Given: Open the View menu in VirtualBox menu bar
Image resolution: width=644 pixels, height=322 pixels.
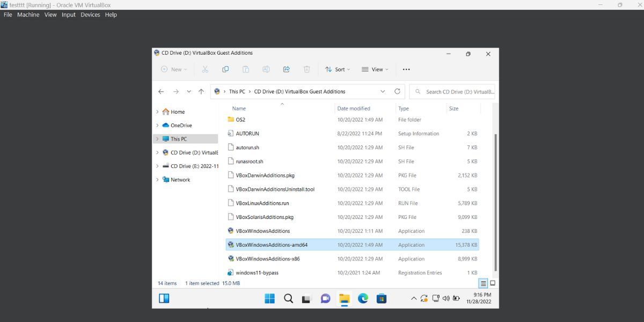Looking at the screenshot, I should tap(50, 14).
